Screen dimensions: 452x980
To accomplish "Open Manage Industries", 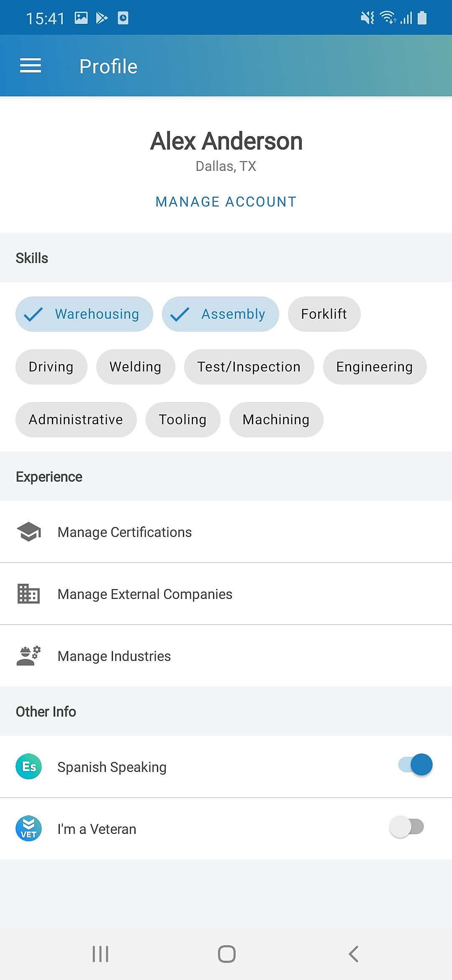I will (x=226, y=656).
